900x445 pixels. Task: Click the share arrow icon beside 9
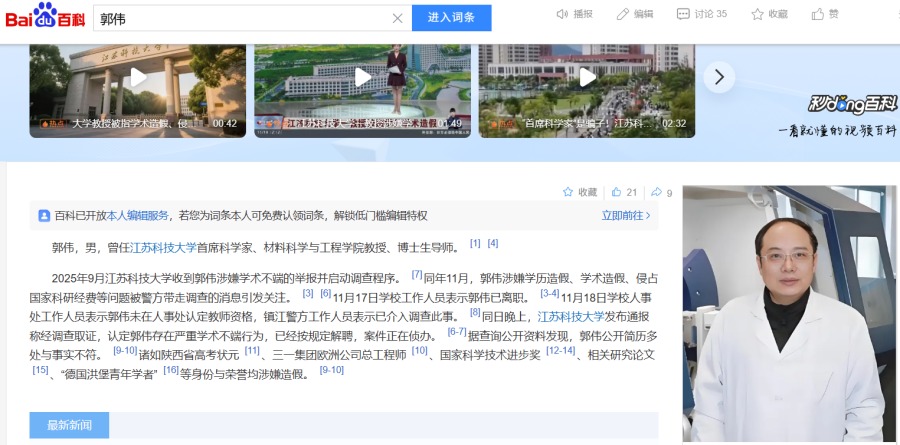point(656,192)
